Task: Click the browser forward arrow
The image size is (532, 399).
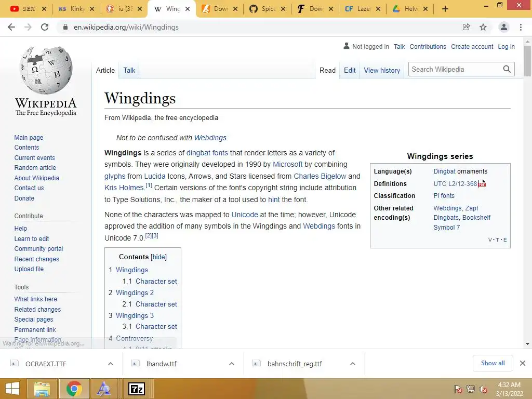Action: [x=28, y=27]
